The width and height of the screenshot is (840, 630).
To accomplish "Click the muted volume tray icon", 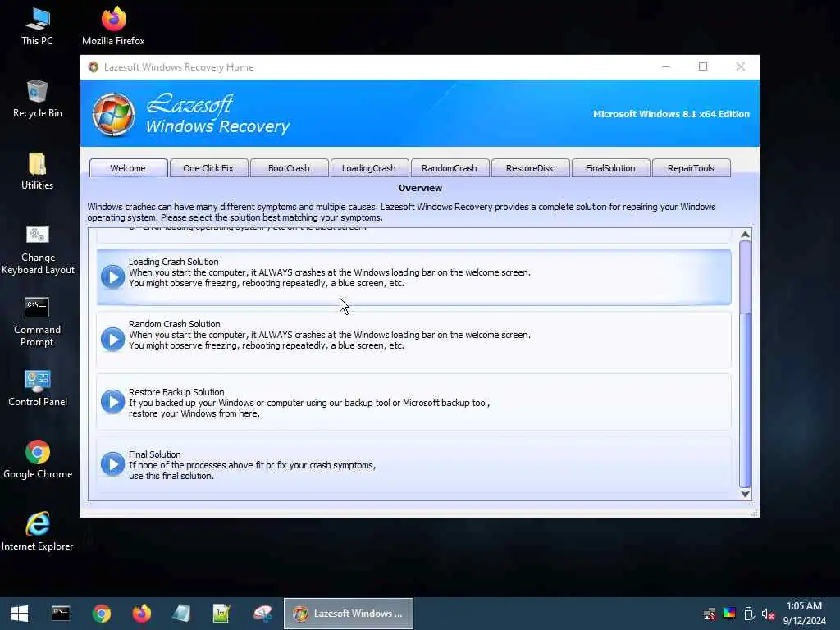I will (768, 614).
